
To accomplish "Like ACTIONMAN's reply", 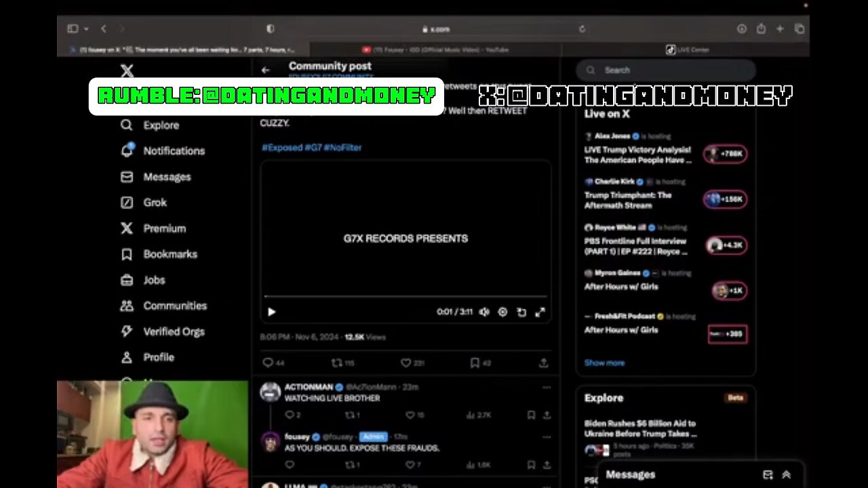I will (x=414, y=415).
